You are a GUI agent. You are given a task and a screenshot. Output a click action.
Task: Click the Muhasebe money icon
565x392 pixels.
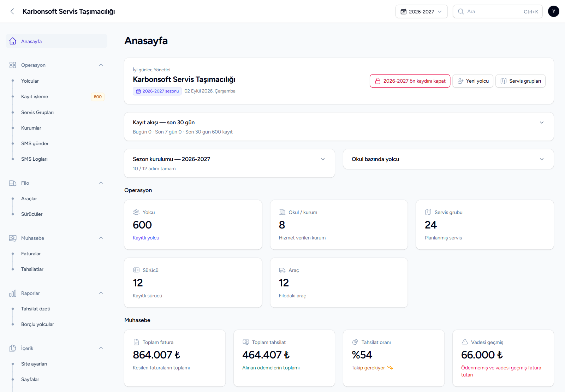click(x=13, y=238)
